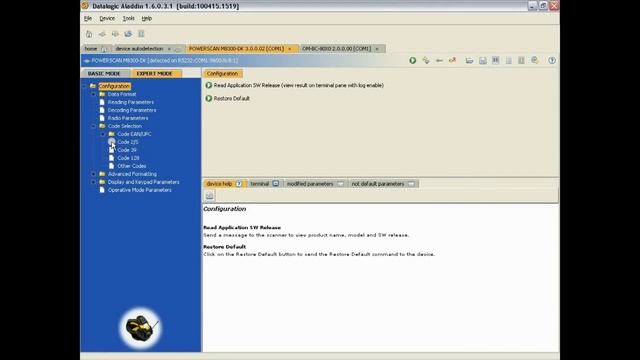This screenshot has height=360, width=640.
Task: Select Radio Parameters in the tree
Action: point(128,118)
